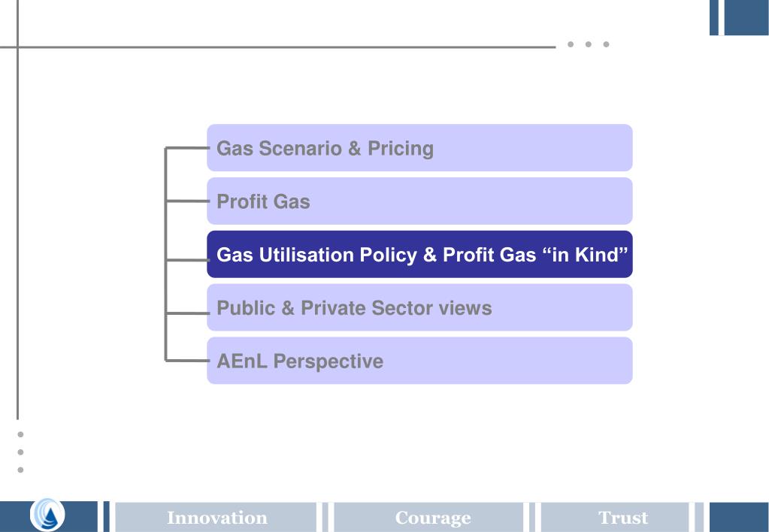Click the large blue block in top-right corner

(x=746, y=17)
